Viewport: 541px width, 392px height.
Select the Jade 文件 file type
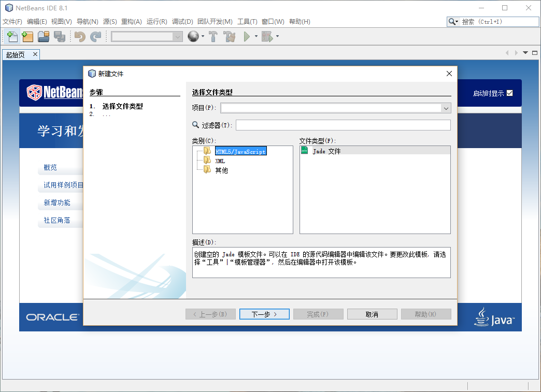326,151
